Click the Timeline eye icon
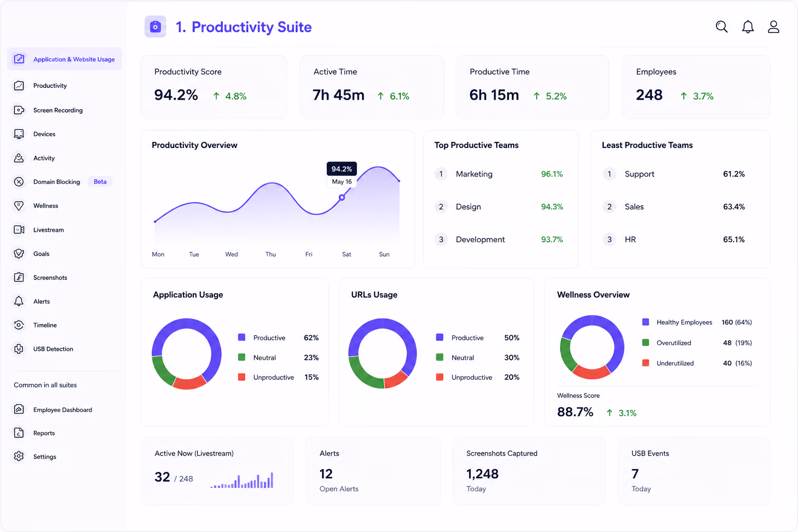 click(19, 325)
